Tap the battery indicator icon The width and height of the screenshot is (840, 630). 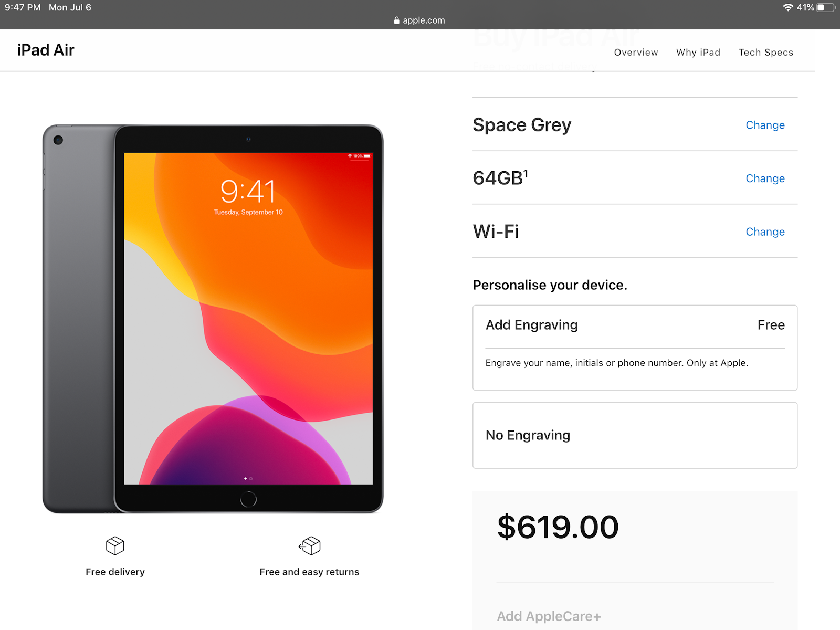point(826,7)
